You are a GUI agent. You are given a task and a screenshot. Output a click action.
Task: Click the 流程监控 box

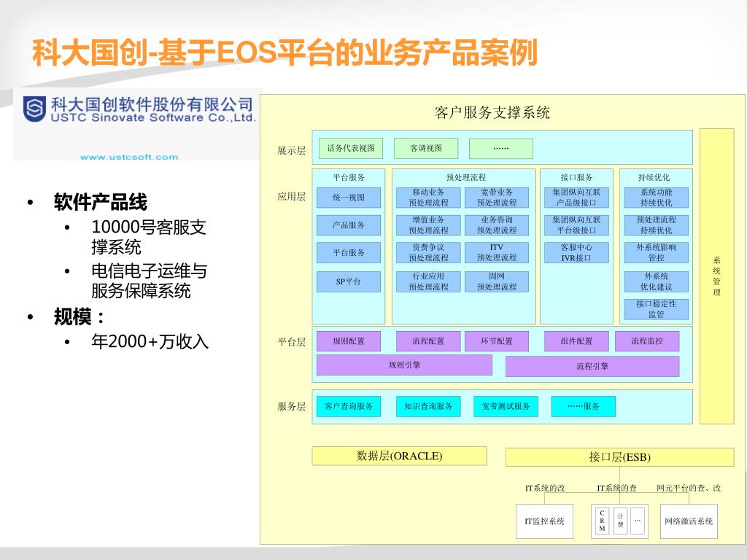pyautogui.click(x=647, y=341)
